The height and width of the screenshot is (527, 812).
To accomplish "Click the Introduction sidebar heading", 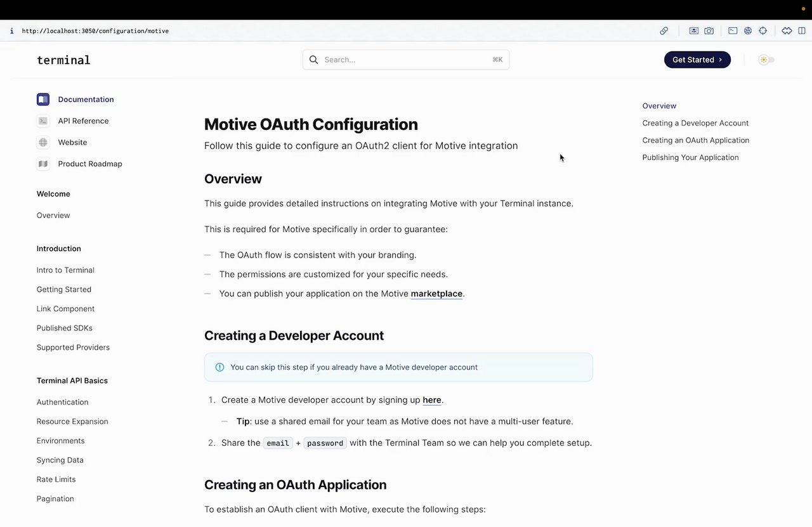I will tap(59, 249).
